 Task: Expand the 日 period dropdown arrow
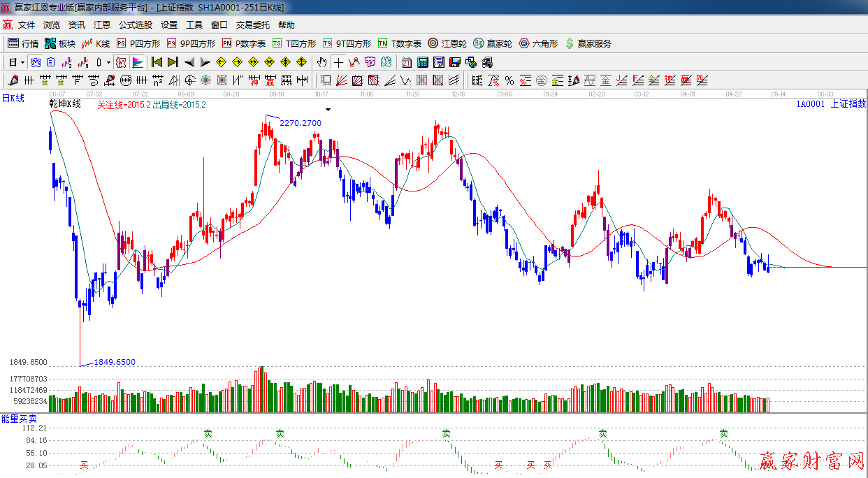click(x=22, y=62)
